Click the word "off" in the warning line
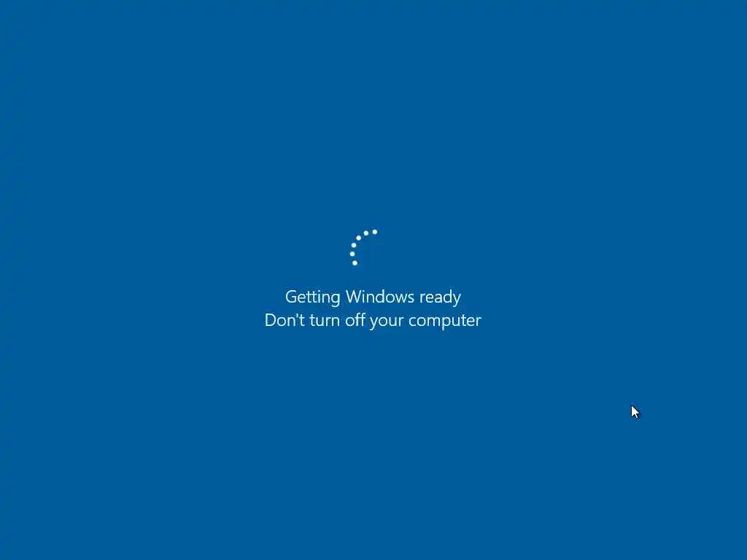This screenshot has width=747, height=560. [x=355, y=320]
